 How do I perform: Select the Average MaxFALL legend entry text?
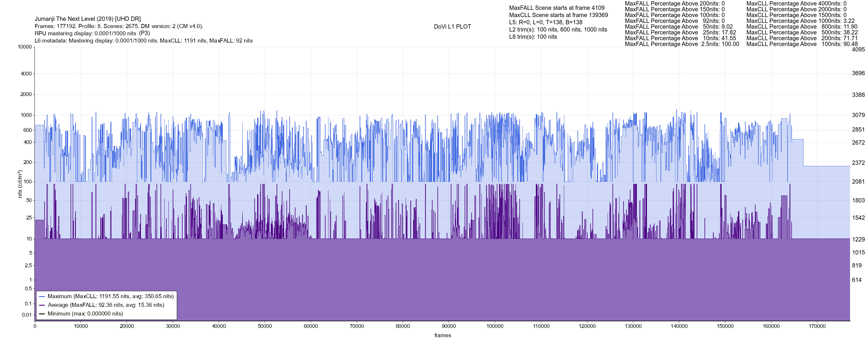(106, 305)
